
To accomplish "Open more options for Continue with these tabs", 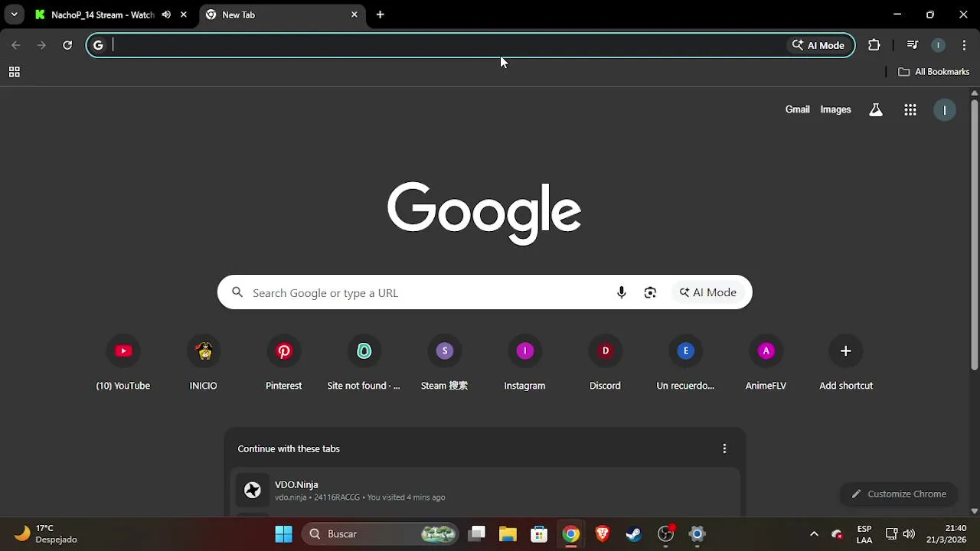I will (724, 448).
